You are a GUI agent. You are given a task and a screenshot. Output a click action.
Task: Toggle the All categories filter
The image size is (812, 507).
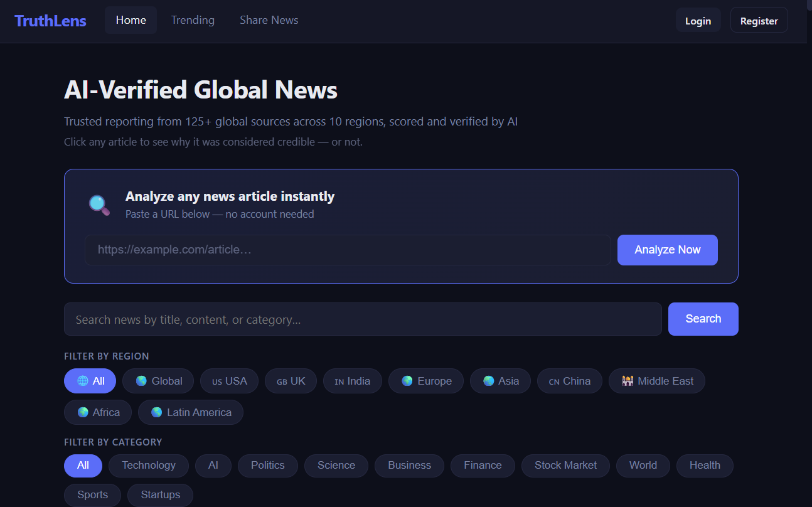(x=83, y=466)
